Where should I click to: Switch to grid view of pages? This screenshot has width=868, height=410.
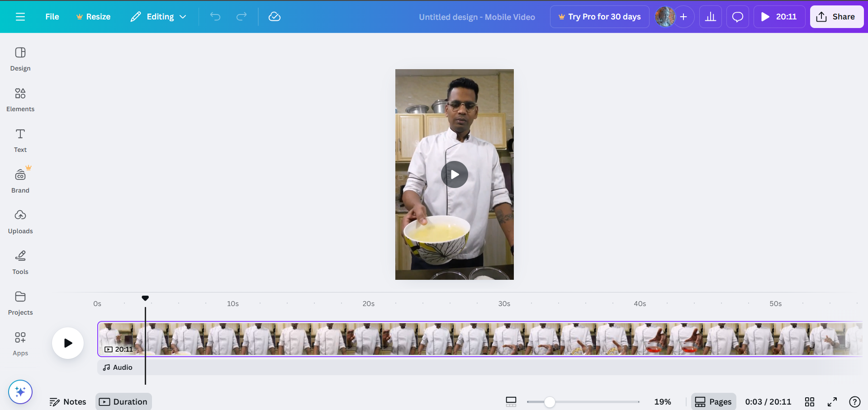(809, 401)
